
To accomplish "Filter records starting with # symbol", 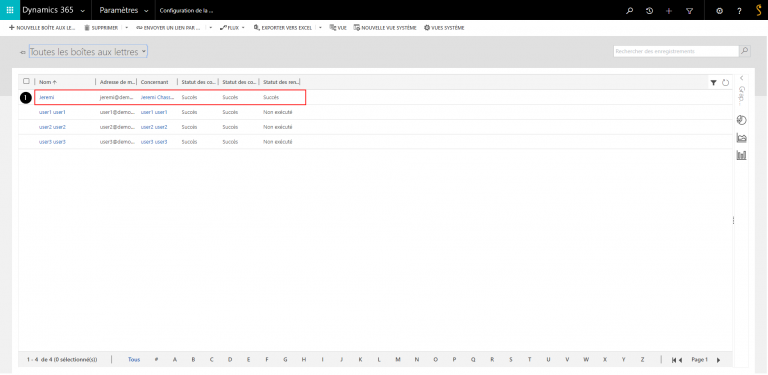I will (156, 360).
